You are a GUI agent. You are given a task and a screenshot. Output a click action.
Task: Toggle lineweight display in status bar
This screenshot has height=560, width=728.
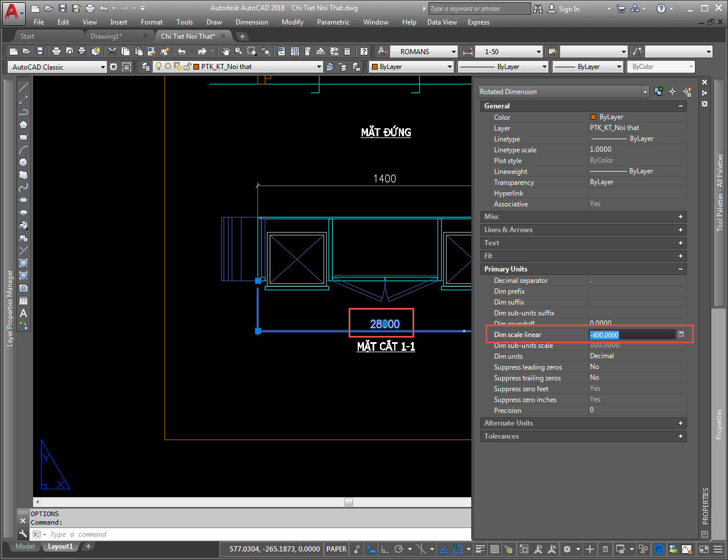pyautogui.click(x=480, y=549)
